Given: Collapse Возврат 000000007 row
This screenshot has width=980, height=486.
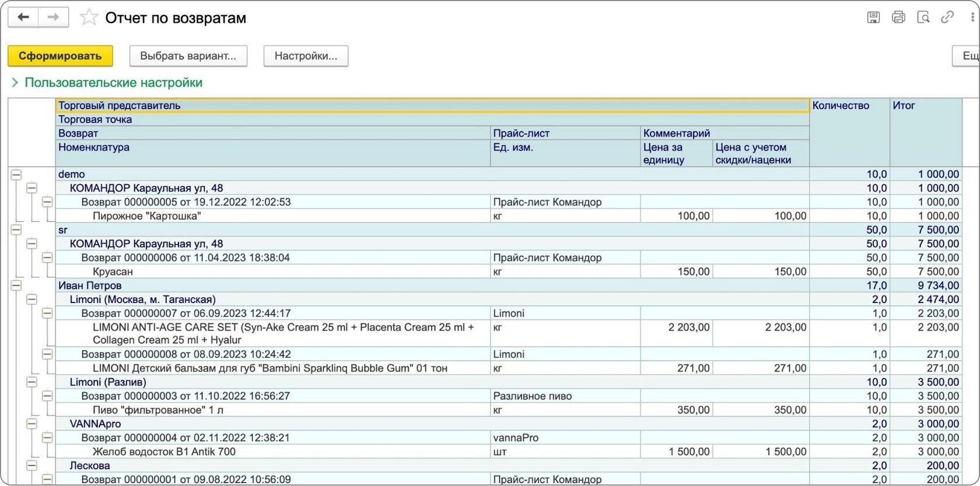Looking at the screenshot, I should [x=47, y=314].
